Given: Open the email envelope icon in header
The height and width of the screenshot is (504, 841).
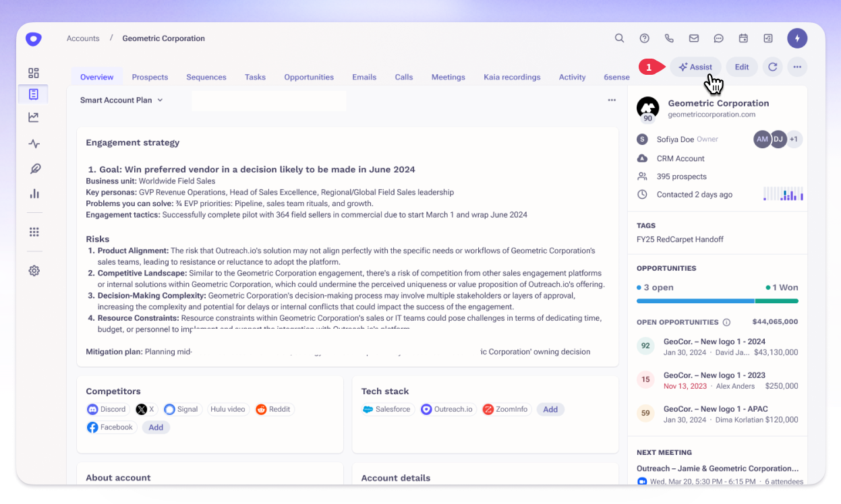Looking at the screenshot, I should coord(694,38).
